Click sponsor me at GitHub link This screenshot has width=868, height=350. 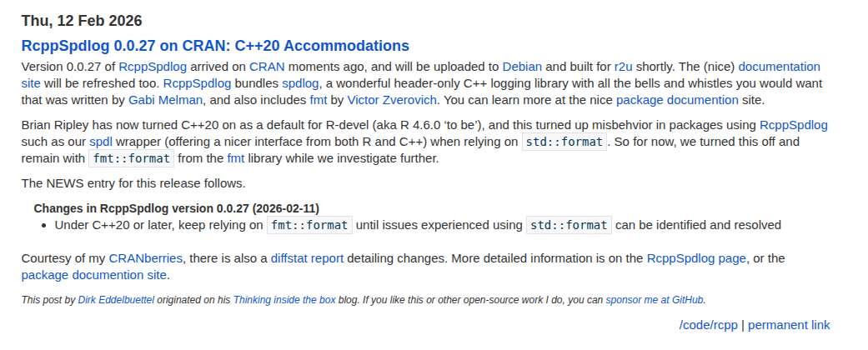pos(655,300)
